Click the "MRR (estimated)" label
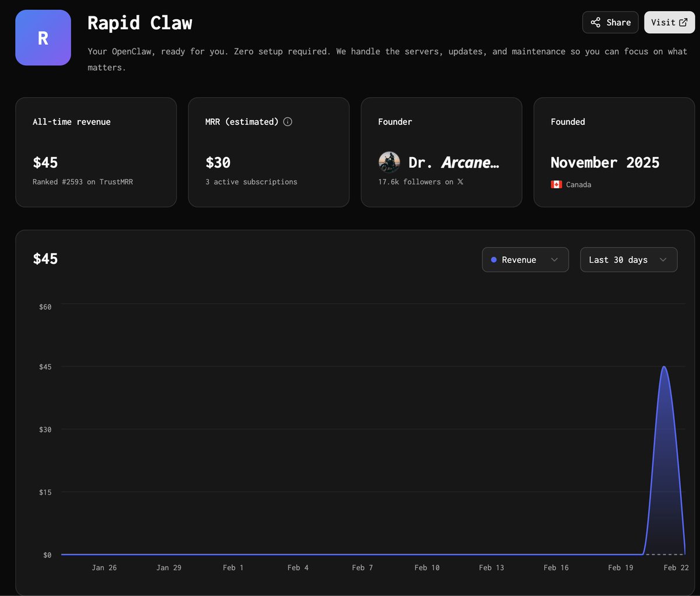Viewport: 700px width, 596px height. tap(242, 121)
